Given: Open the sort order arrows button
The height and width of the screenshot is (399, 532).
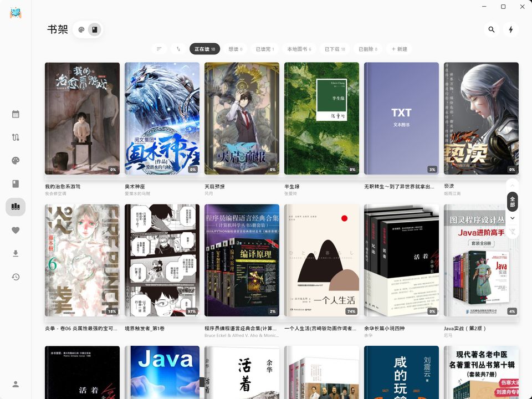Looking at the screenshot, I should pos(178,49).
